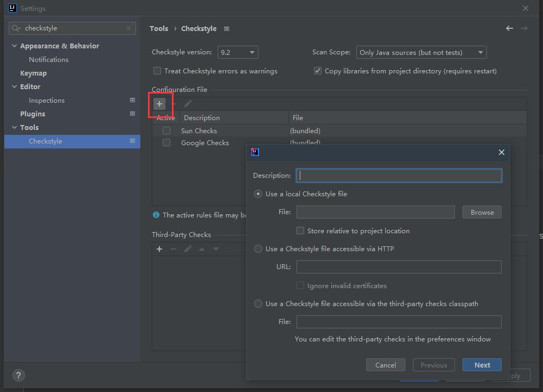Image resolution: width=543 pixels, height=392 pixels.
Task: Move third-party check up arrow
Action: click(202, 249)
